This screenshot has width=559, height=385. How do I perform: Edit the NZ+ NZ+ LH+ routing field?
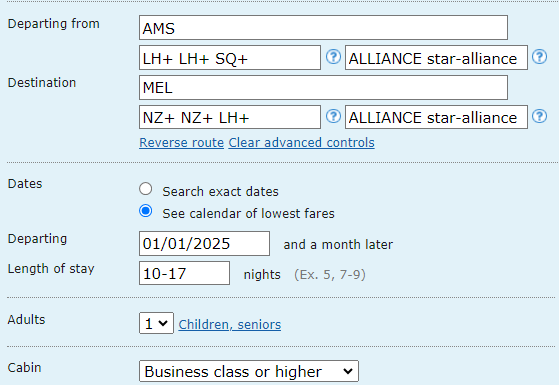tap(230, 117)
